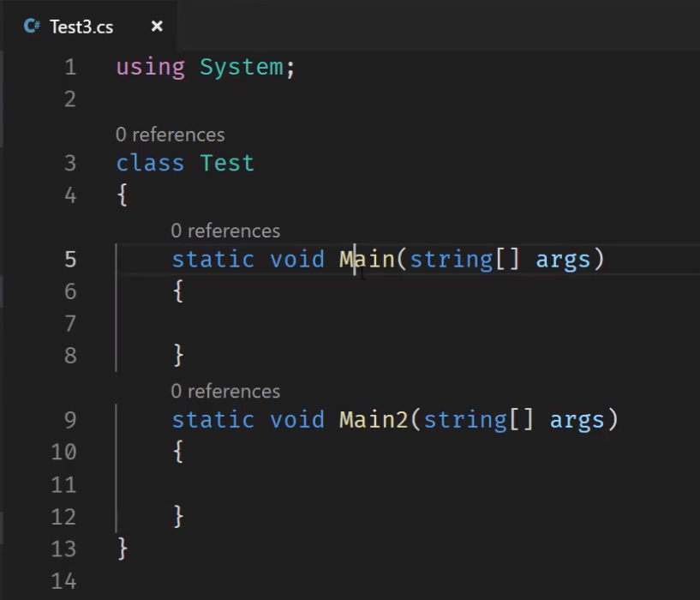Click the string keyword in Main2's signature

pos(465,420)
